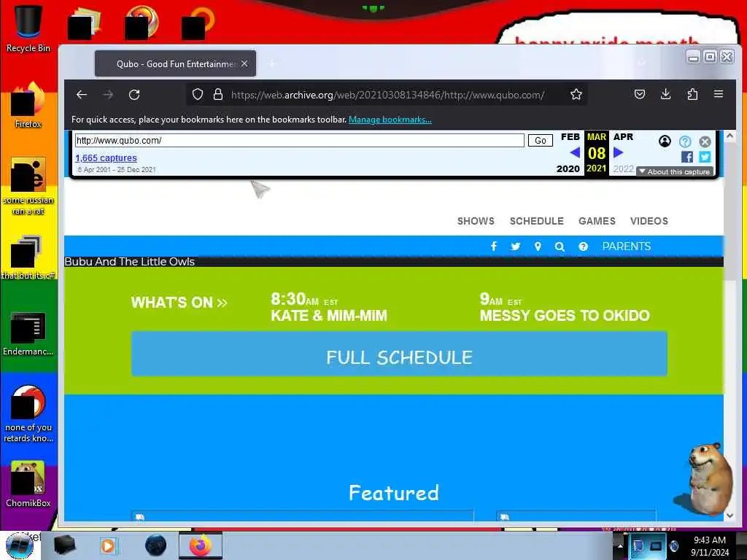Click the FULL SCHEDULE button
This screenshot has width=747, height=560.
[399, 354]
